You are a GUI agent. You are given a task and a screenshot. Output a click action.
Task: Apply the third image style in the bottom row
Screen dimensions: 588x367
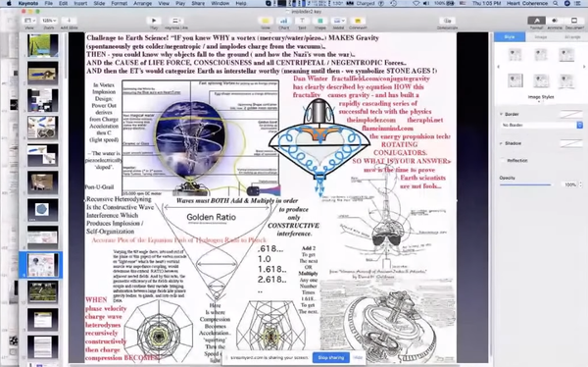click(566, 80)
